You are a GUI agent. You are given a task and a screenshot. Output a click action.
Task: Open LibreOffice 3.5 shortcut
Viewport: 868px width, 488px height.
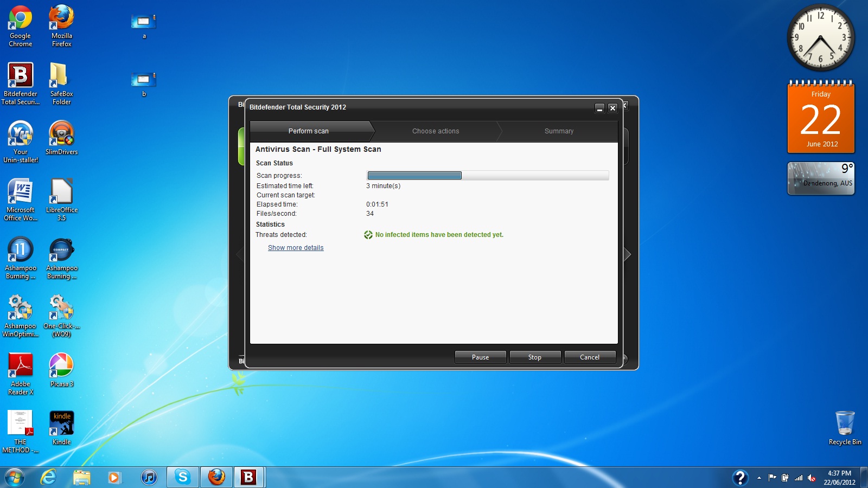click(x=61, y=200)
